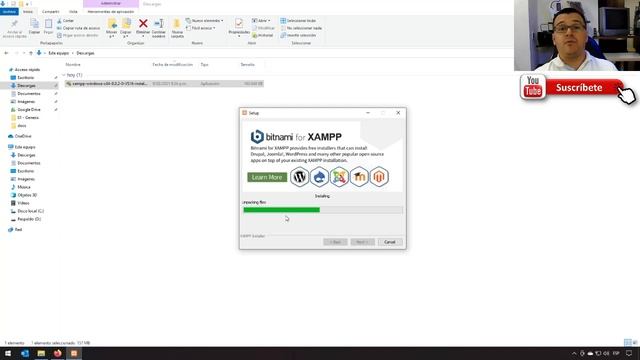Switch to details view icon in status bar
Screen dimensions: 640x360
(x=628, y=343)
